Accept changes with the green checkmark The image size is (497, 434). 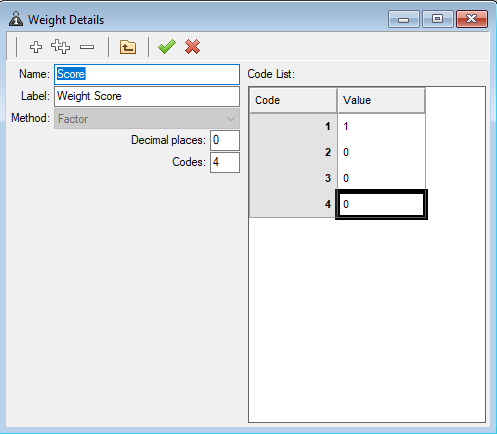pyautogui.click(x=167, y=46)
